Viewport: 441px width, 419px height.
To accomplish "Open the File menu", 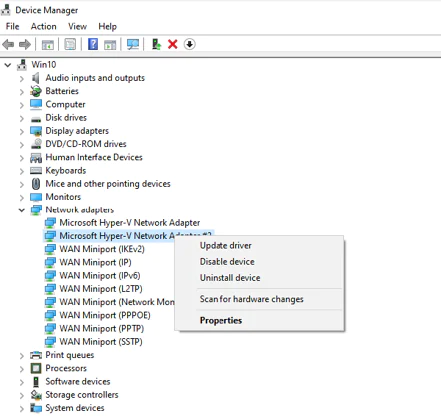I will 12,26.
